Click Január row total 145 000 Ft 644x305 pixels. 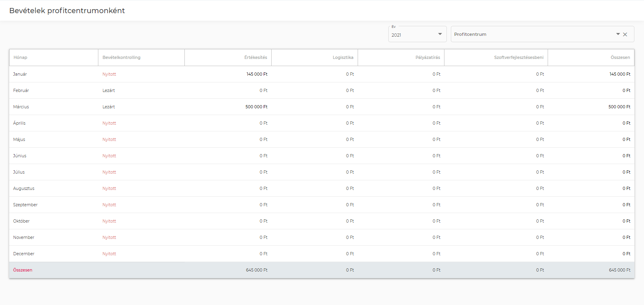(620, 74)
